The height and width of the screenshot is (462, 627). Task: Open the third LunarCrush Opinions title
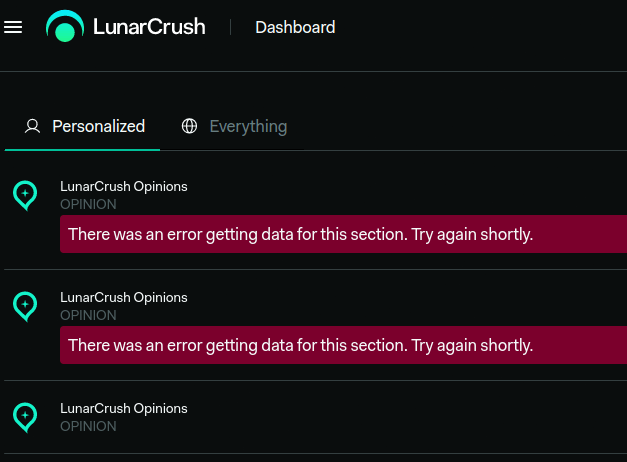pyautogui.click(x=124, y=408)
